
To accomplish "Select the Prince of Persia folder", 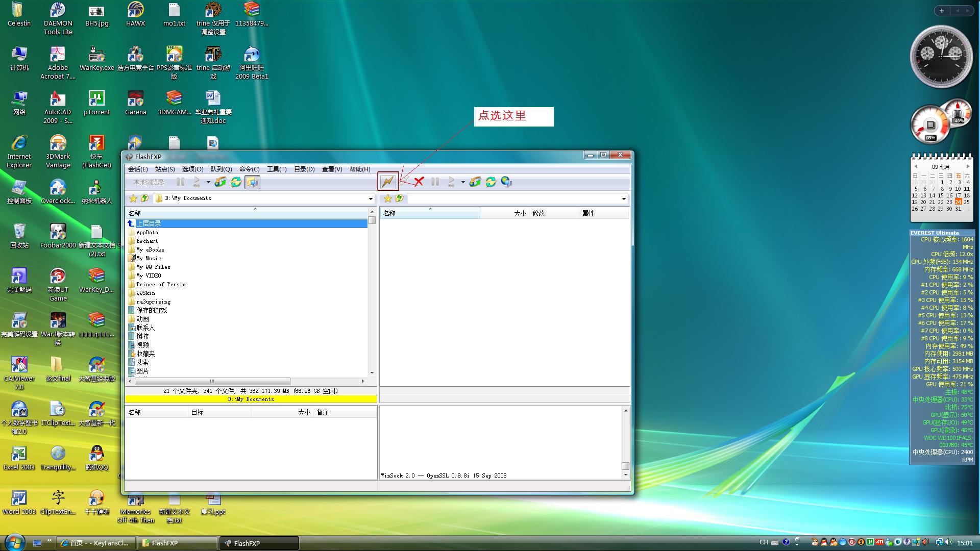I will click(161, 285).
